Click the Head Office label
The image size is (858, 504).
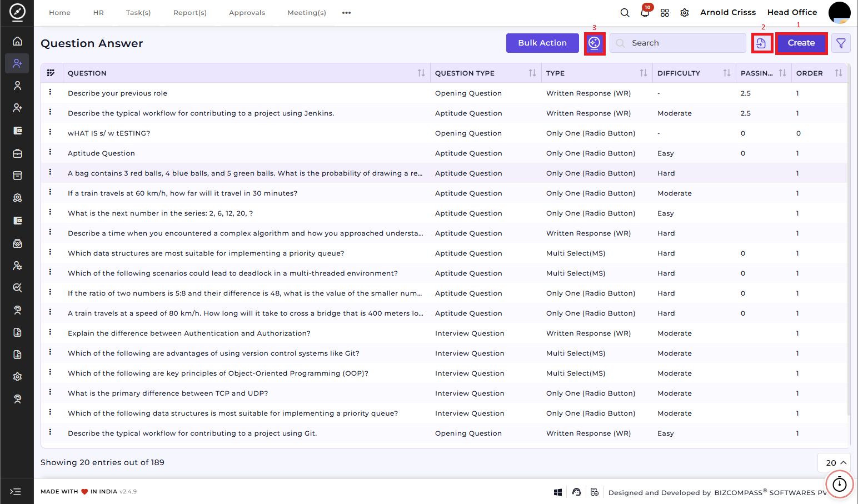[792, 12]
